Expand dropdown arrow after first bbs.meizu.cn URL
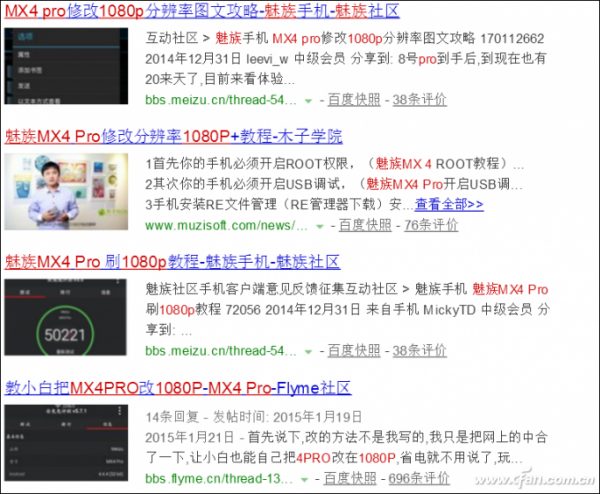Image resolution: width=600 pixels, height=494 pixels. pos(308,101)
